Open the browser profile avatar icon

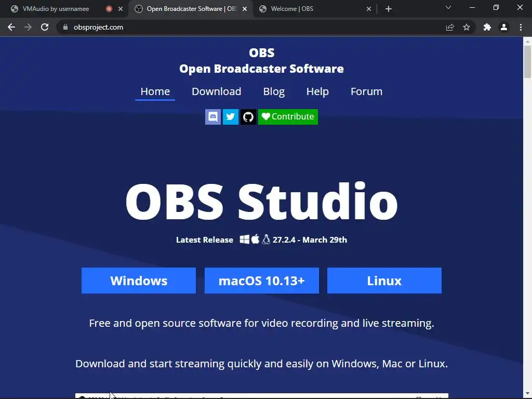tap(504, 27)
